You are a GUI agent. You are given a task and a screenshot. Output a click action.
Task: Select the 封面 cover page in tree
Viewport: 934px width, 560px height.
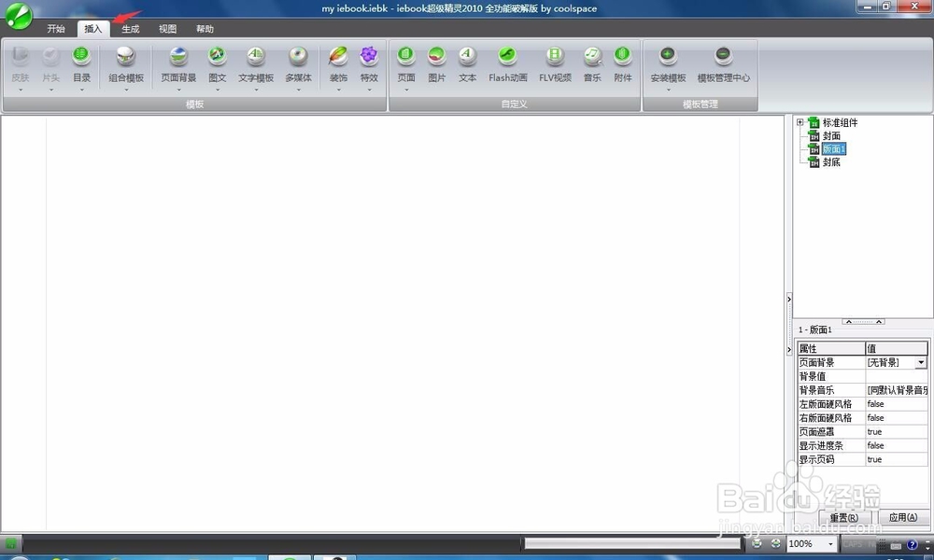[x=831, y=135]
